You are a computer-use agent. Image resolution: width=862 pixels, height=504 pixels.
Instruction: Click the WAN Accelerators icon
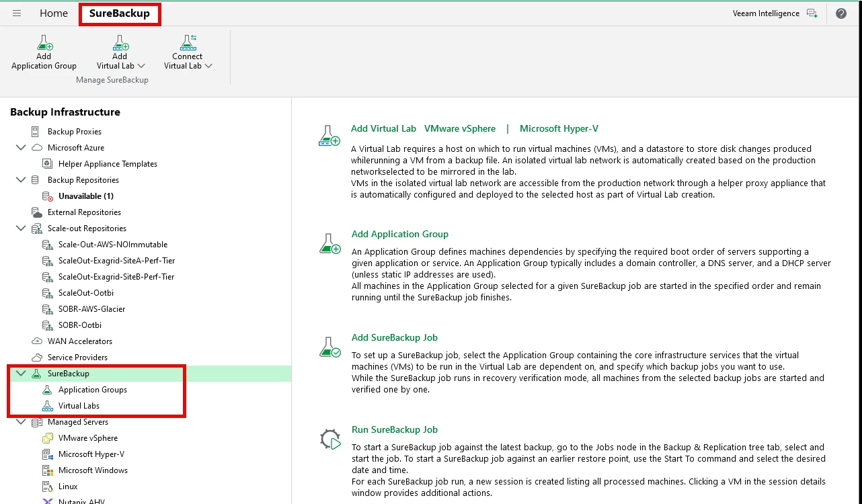point(37,341)
